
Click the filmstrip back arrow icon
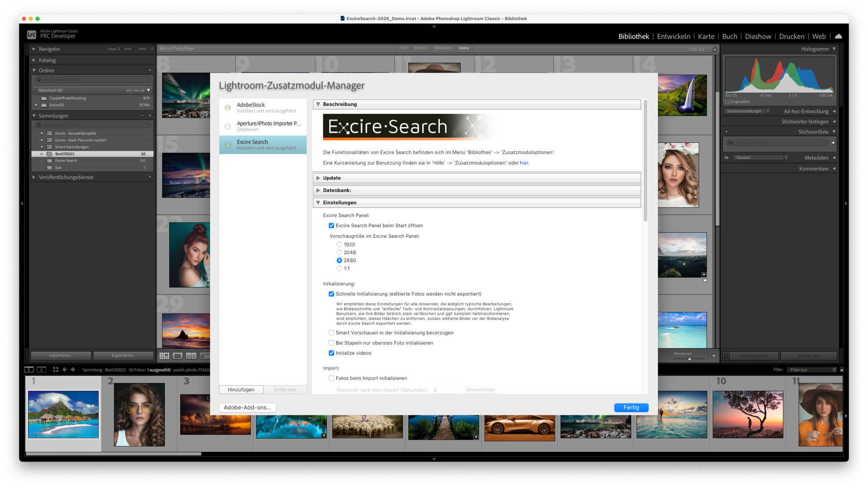point(64,370)
